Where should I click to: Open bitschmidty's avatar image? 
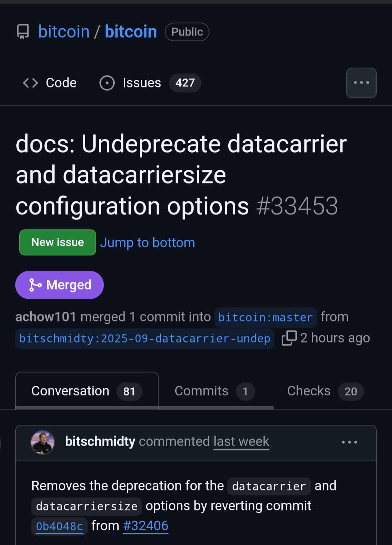[43, 442]
